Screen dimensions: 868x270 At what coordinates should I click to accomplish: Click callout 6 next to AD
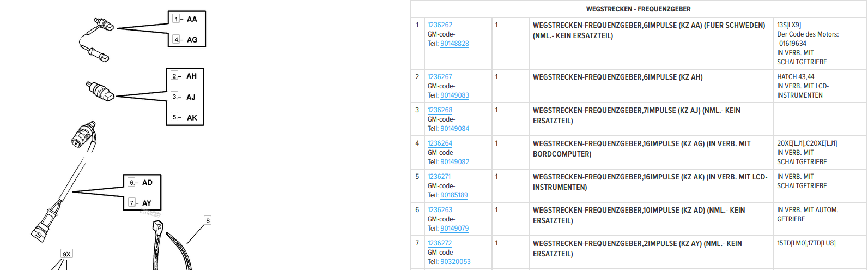tap(132, 182)
